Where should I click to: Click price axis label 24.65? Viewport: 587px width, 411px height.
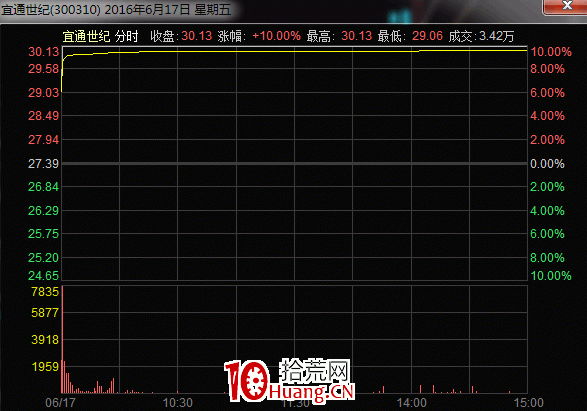(44, 276)
